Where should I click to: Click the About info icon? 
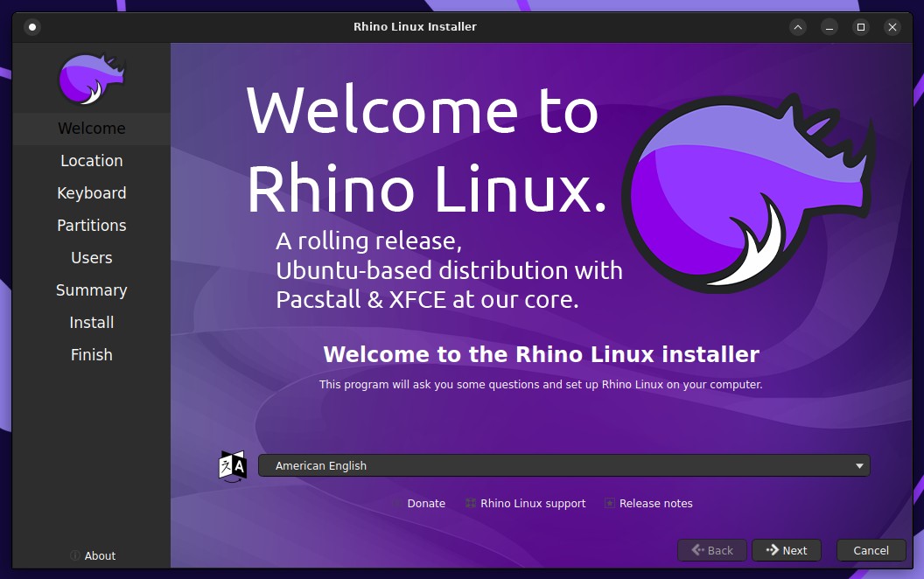pos(75,555)
